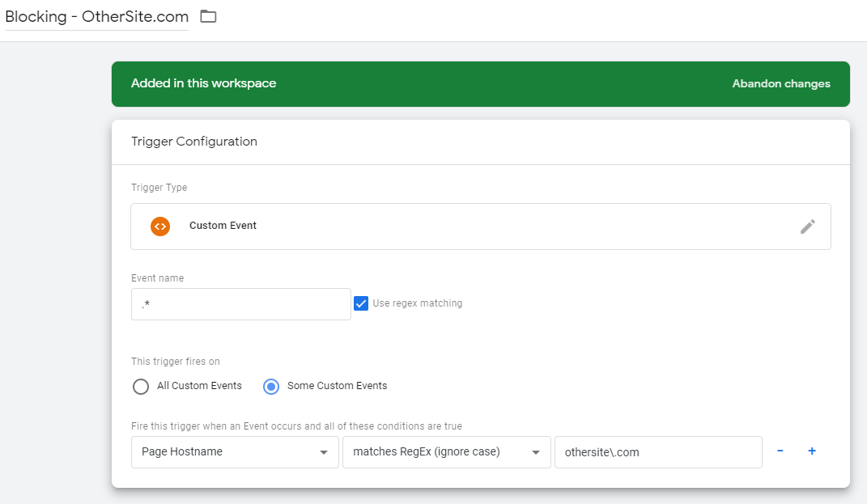The image size is (867, 504).
Task: Click the Use regex matching label
Action: 418,303
